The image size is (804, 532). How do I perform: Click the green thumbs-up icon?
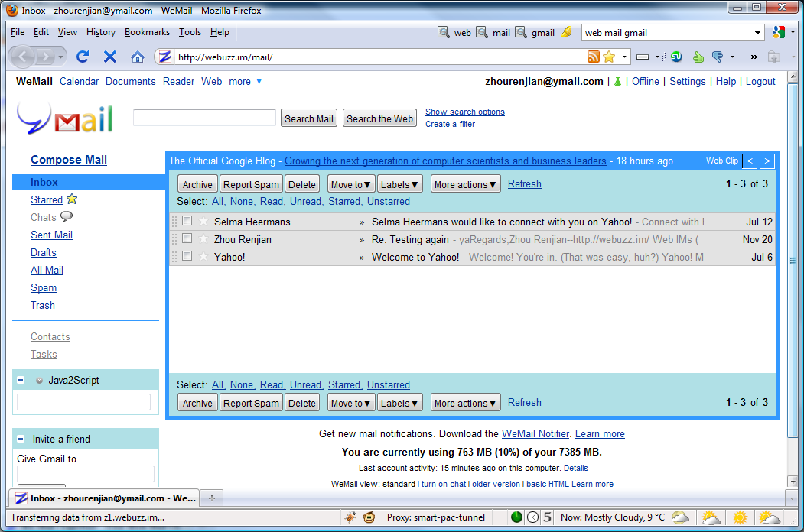tap(698, 57)
